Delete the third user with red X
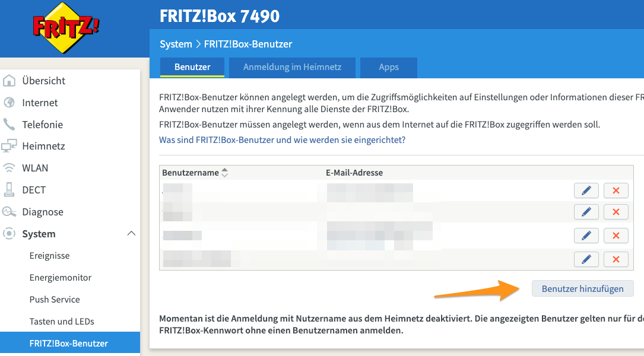The height and width of the screenshot is (356, 644). point(616,236)
